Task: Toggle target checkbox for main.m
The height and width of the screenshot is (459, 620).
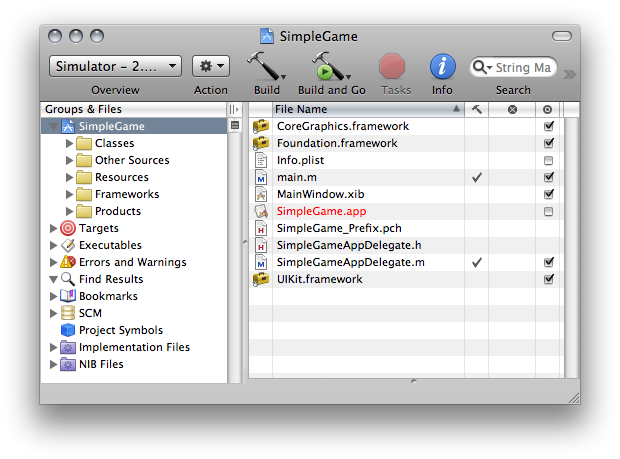Action: (549, 177)
